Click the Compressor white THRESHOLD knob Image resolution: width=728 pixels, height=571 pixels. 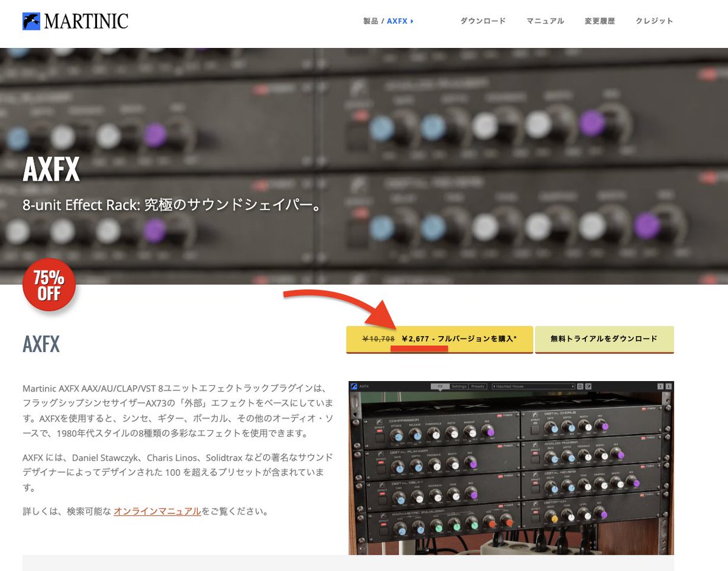click(x=434, y=434)
